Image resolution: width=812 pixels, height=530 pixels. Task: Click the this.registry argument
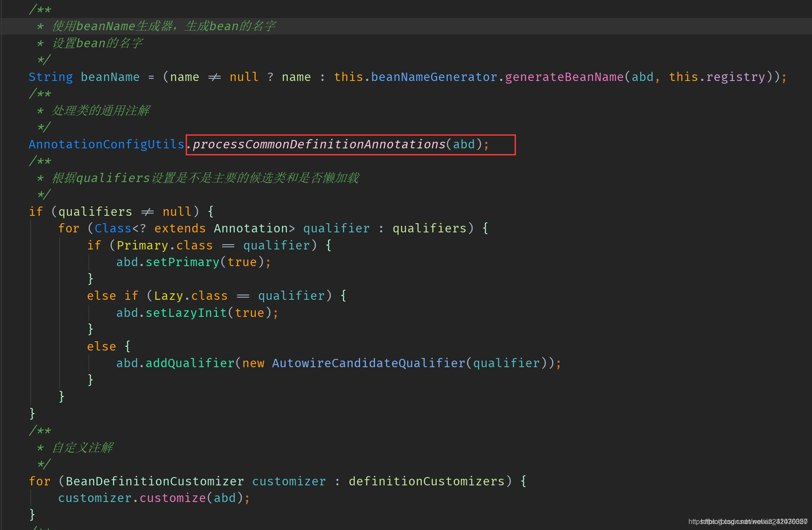[x=717, y=77]
